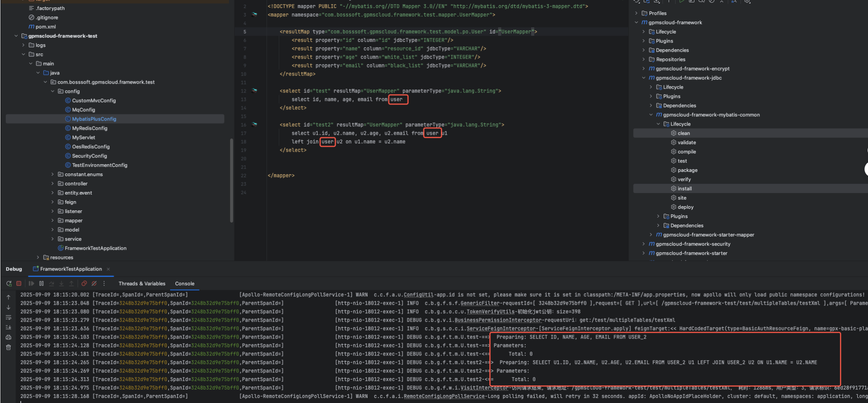Screen dimensions: 868x403
Task: Click the MyBatis gutter icon on line 3
Action: click(254, 15)
